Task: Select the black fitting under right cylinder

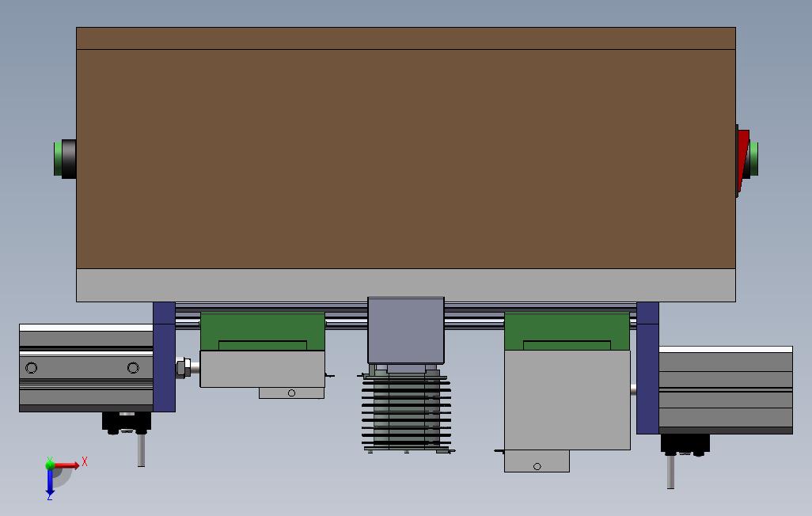Action: [685, 445]
